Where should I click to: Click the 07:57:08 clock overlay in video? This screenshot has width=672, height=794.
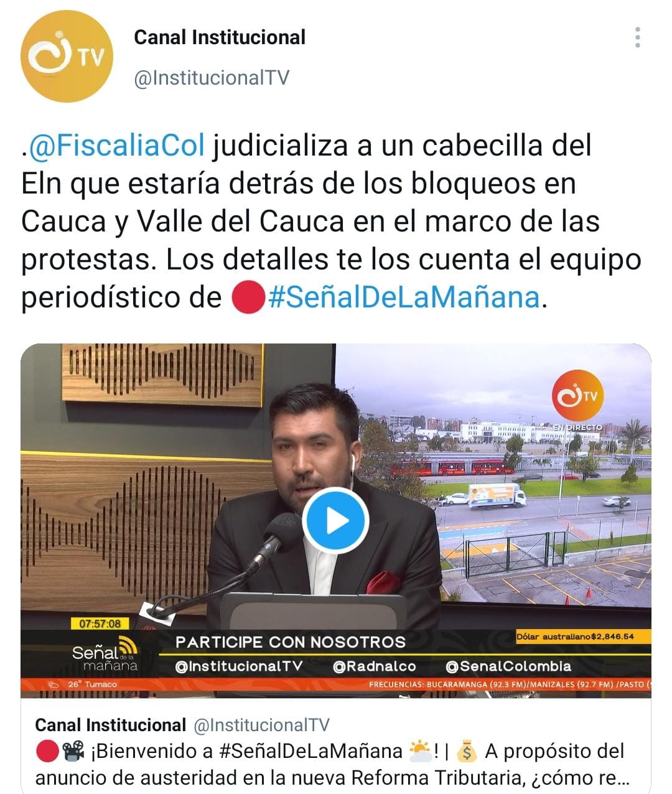100,623
